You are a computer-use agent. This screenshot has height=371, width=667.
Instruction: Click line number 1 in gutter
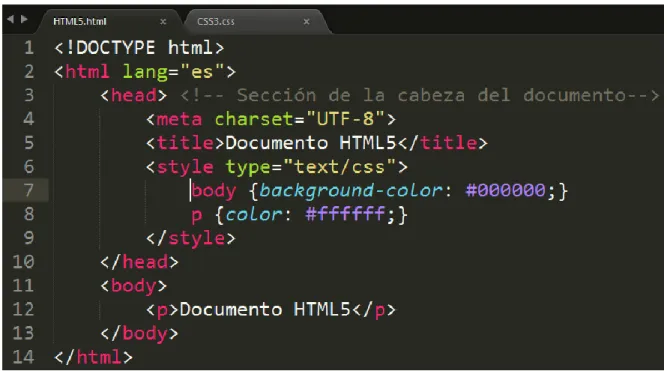click(x=29, y=48)
